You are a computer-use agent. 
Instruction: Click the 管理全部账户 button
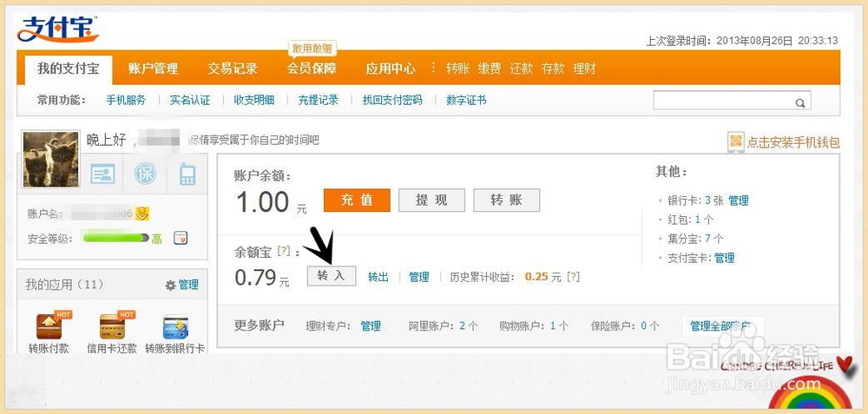click(722, 326)
